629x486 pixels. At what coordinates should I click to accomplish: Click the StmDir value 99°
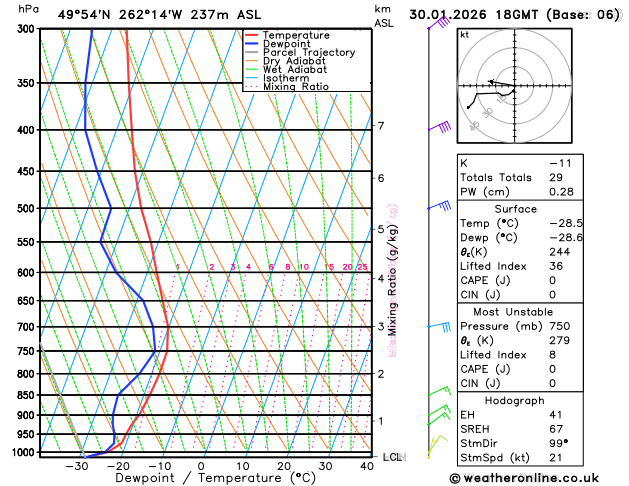(x=559, y=443)
